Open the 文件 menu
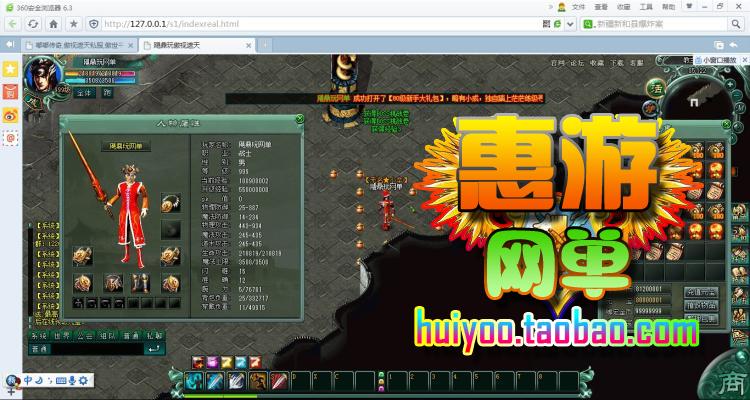The height and width of the screenshot is (400, 750). pos(578,7)
